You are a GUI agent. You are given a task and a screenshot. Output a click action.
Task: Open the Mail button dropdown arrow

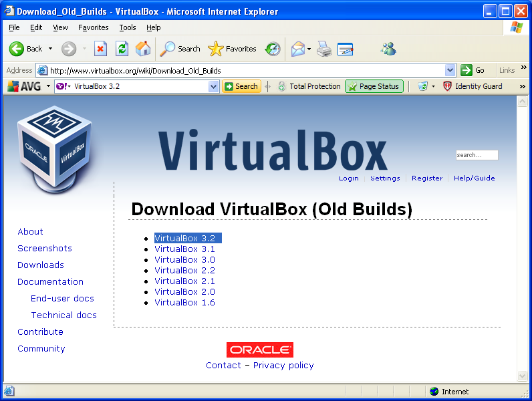pos(309,49)
